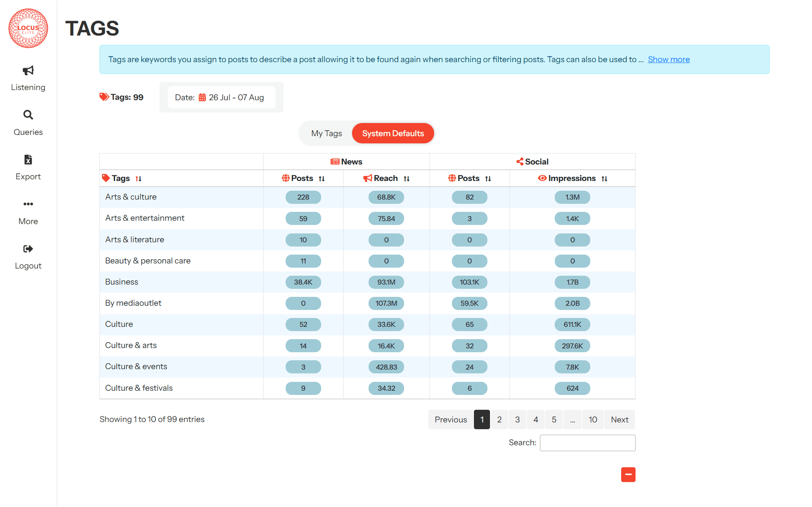Image resolution: width=812 pixels, height=507 pixels.
Task: Click the Export file icon
Action: pyautogui.click(x=28, y=159)
